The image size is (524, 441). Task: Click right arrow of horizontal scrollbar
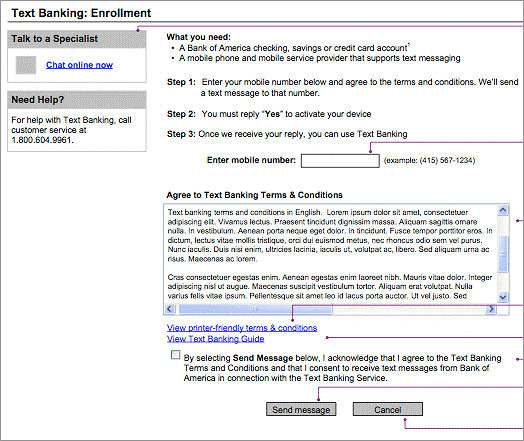click(491, 309)
